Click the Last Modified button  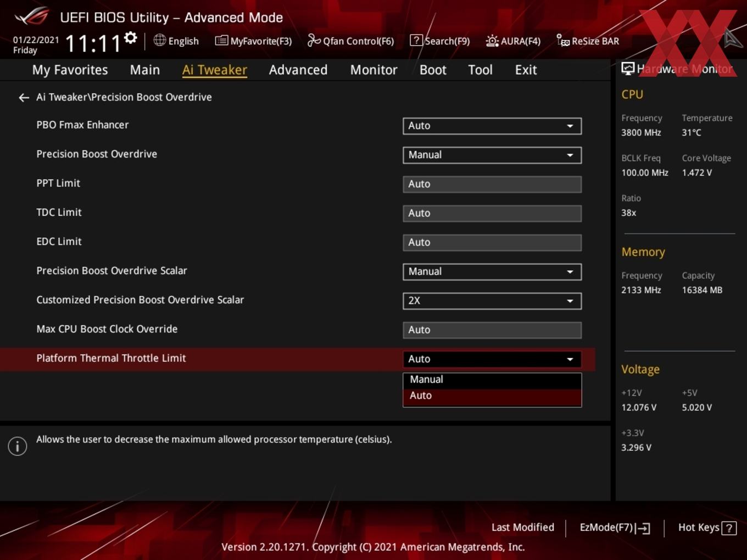click(x=523, y=528)
